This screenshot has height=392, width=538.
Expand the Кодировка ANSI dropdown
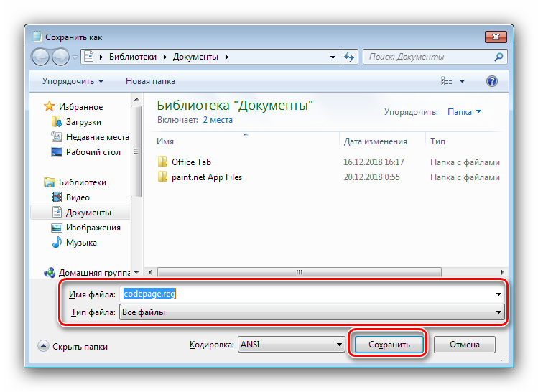pyautogui.click(x=291, y=345)
